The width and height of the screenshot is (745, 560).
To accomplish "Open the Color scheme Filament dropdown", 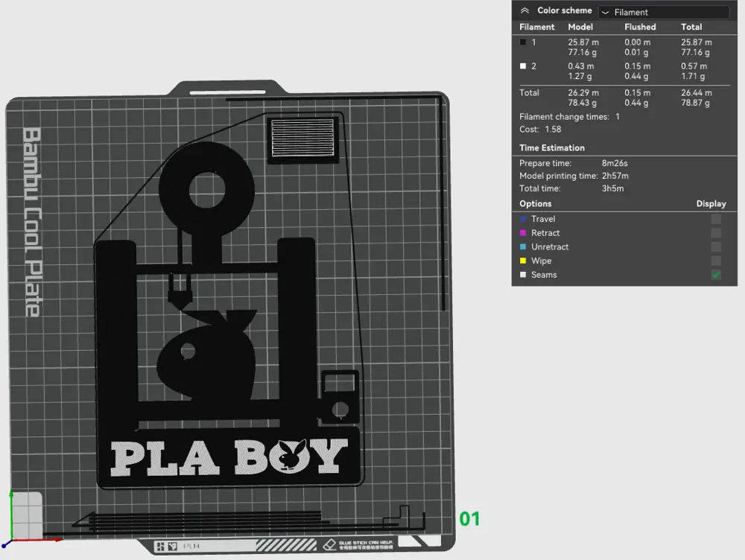I will coord(663,11).
